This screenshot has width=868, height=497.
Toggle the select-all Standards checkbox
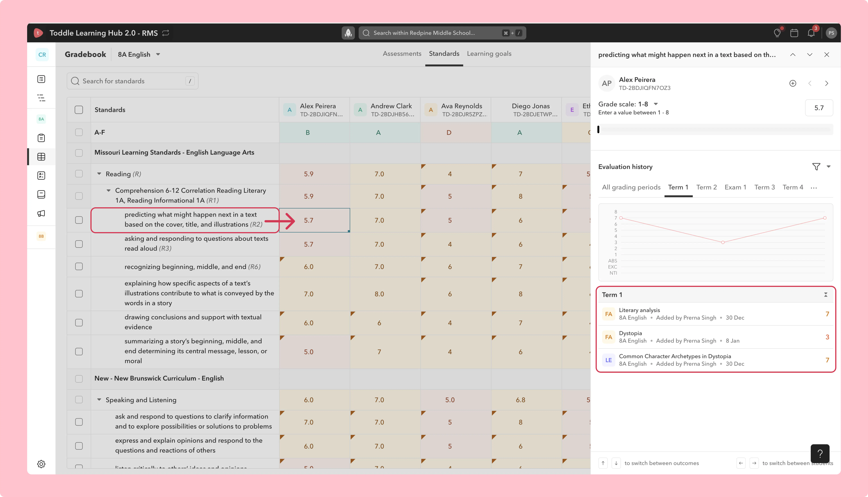point(79,110)
